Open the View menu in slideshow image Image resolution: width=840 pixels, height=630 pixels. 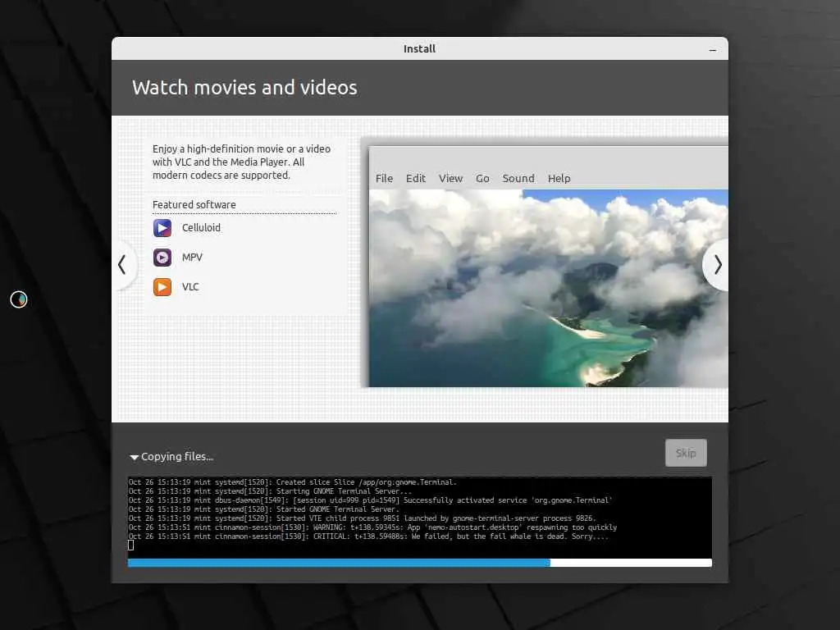point(450,178)
